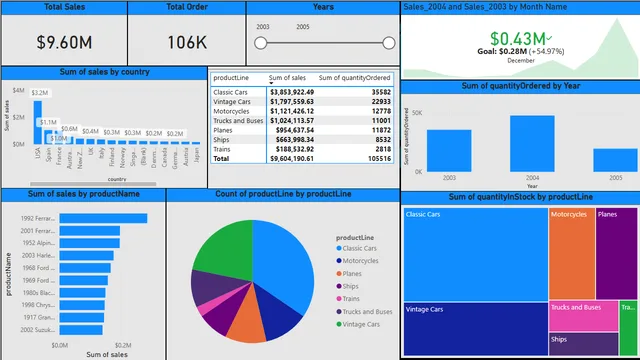This screenshot has height=360, width=640.
Task: Click the sort arrow under Sum of sales header
Action: click(271, 83)
